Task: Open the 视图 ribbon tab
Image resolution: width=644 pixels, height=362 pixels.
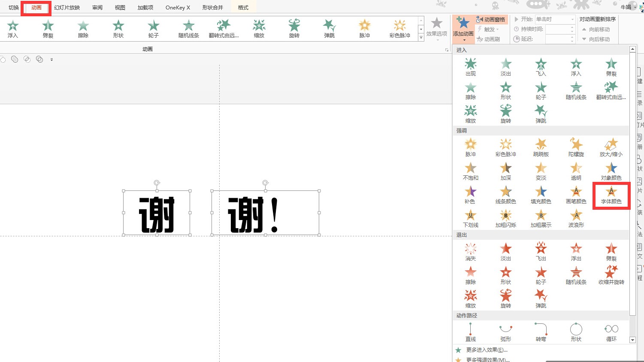Action: click(x=120, y=8)
